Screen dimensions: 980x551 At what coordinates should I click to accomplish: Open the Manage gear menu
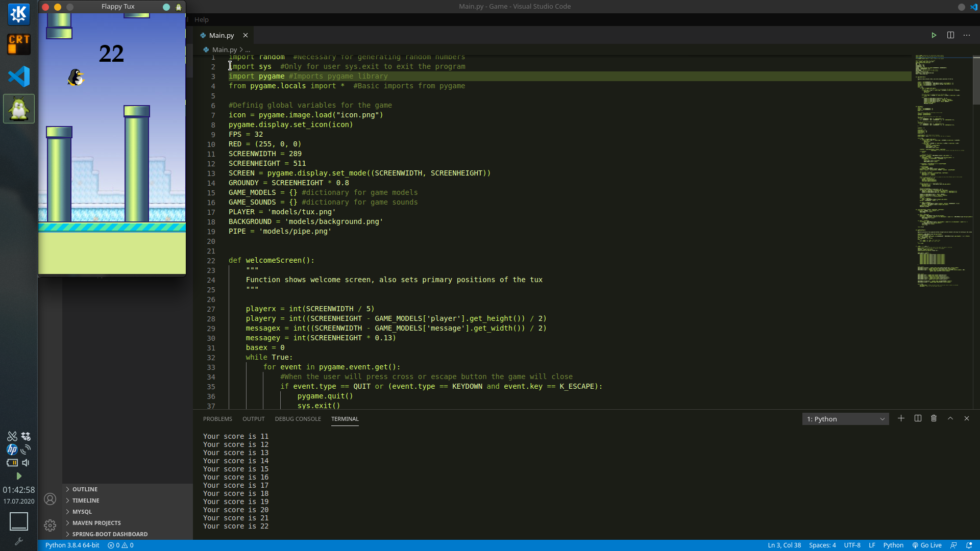[50, 525]
